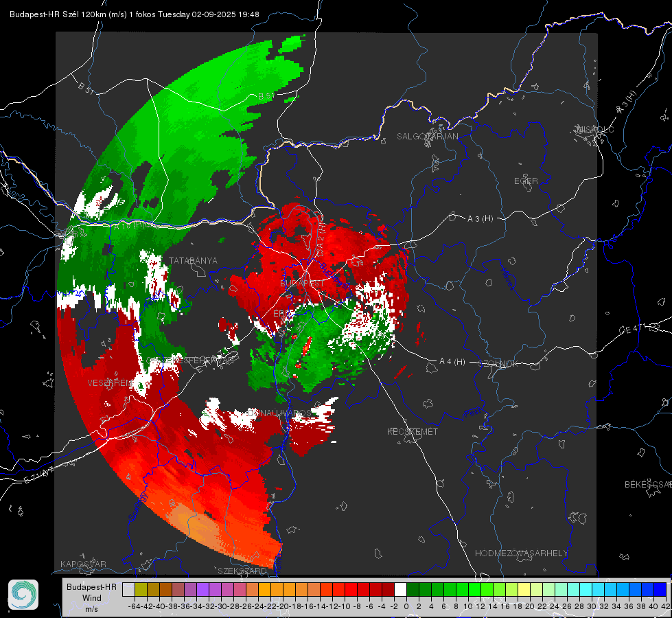This screenshot has width=672, height=618.
Task: Select the A 3 (H) label near Miskolc
Action: click(x=627, y=102)
